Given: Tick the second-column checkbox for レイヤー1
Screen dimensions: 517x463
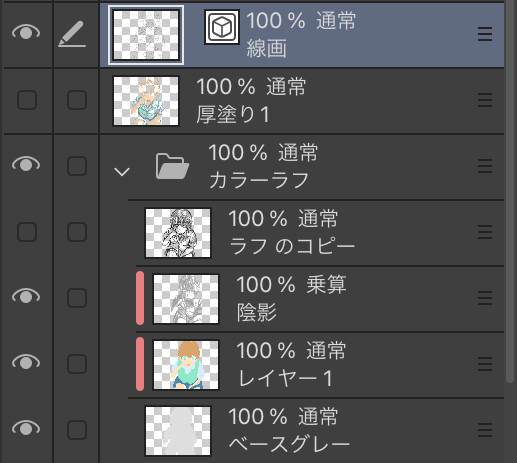Looking at the screenshot, I should (x=77, y=364).
